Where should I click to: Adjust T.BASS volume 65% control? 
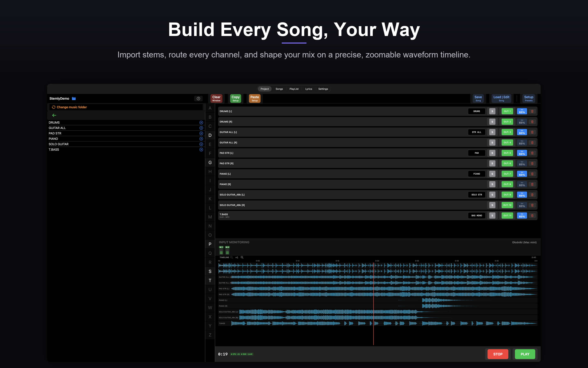tap(522, 216)
